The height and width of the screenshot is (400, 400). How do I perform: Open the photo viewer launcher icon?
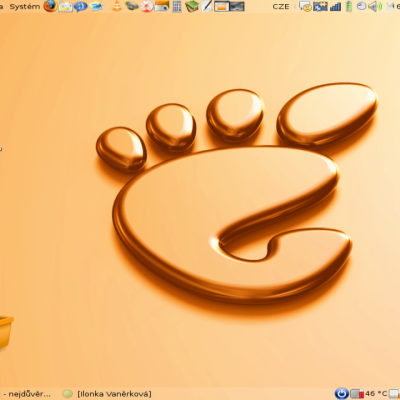(97, 6)
